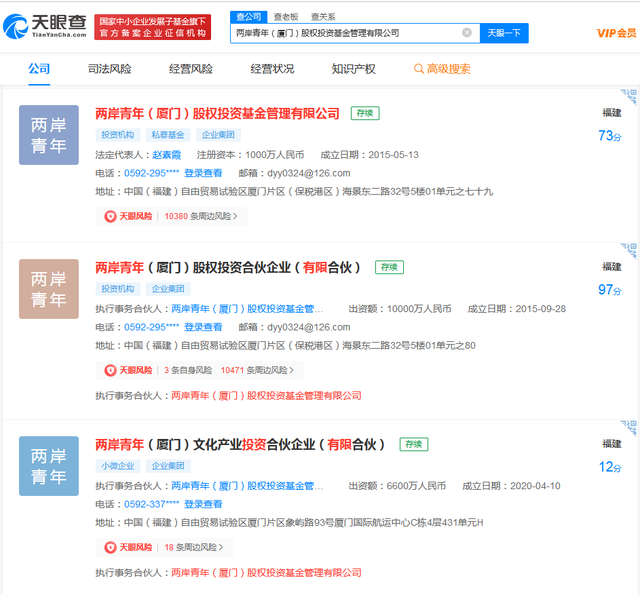
Task: Click 企业集团 tag on first result
Action: [218, 135]
